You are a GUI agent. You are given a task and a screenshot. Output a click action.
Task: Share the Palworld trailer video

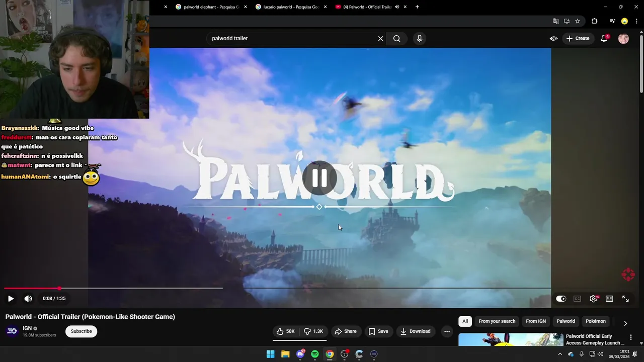[x=346, y=331]
